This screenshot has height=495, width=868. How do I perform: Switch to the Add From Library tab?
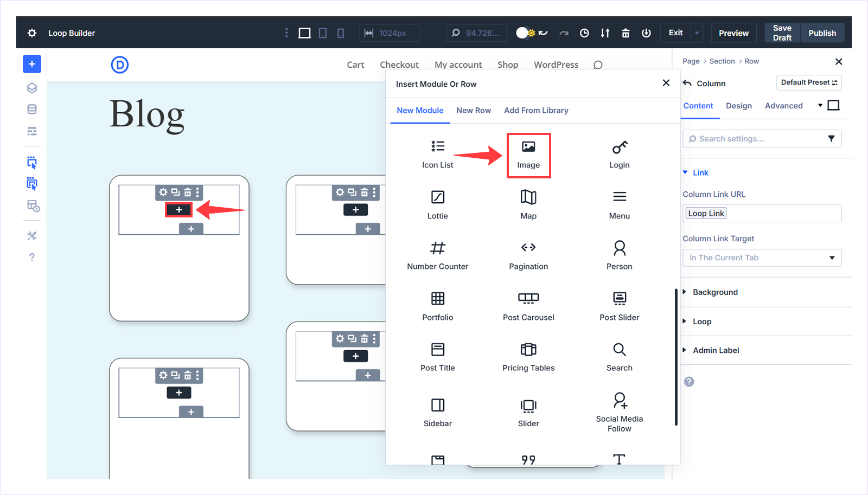click(x=536, y=110)
